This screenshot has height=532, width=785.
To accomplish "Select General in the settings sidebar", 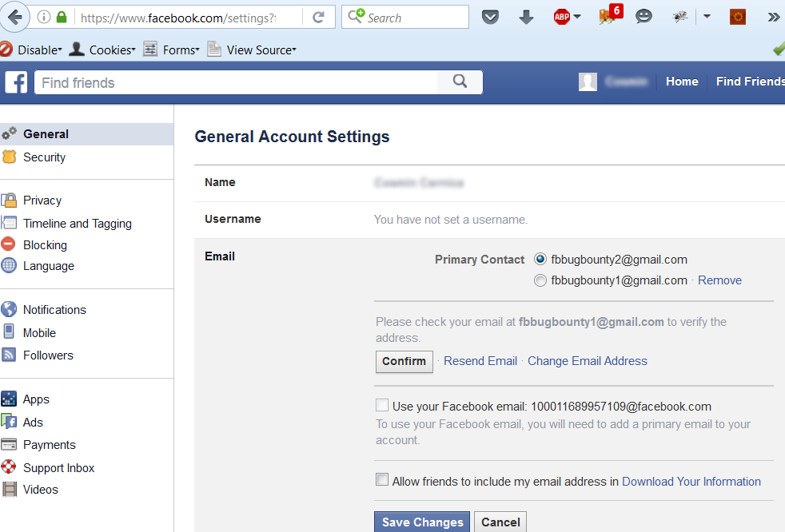I will [86, 134].
